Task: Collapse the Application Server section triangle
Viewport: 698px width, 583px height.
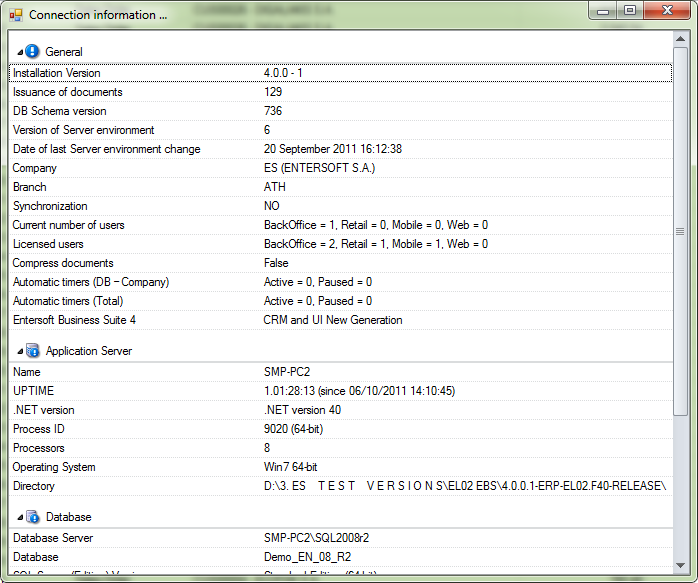Action: (20, 352)
